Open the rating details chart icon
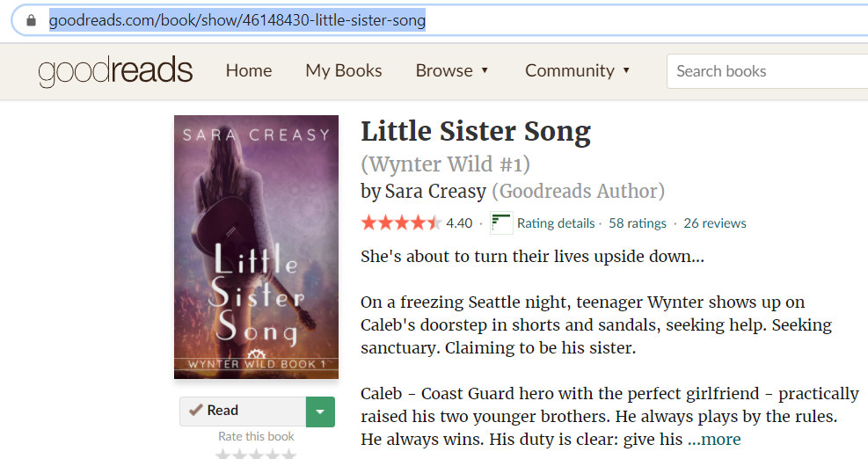This screenshot has height=459, width=868. pos(501,223)
